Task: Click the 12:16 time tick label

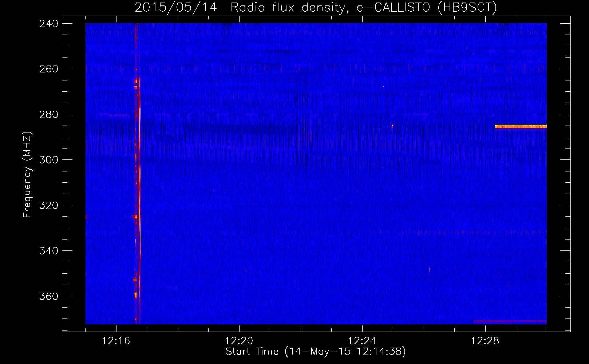Action: pos(116,341)
